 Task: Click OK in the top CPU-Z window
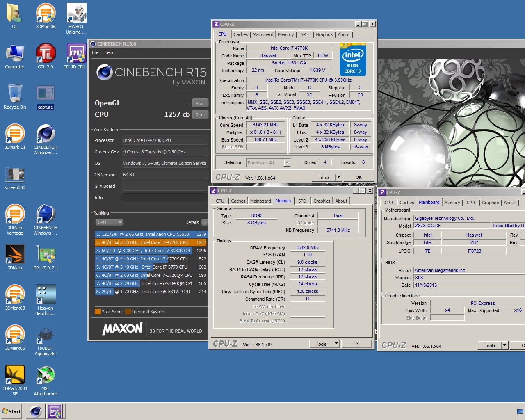[x=359, y=178]
